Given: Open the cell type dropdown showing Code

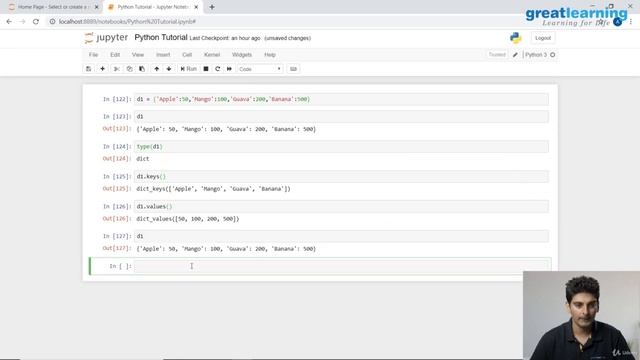Looking at the screenshot, I should coord(260,69).
